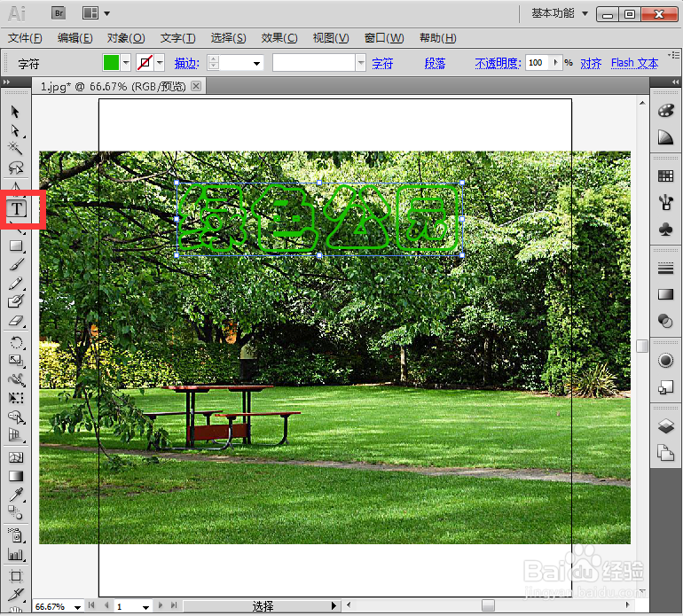The height and width of the screenshot is (616, 683).
Task: Click the 段落 paragraph panel link
Action: pyautogui.click(x=435, y=64)
